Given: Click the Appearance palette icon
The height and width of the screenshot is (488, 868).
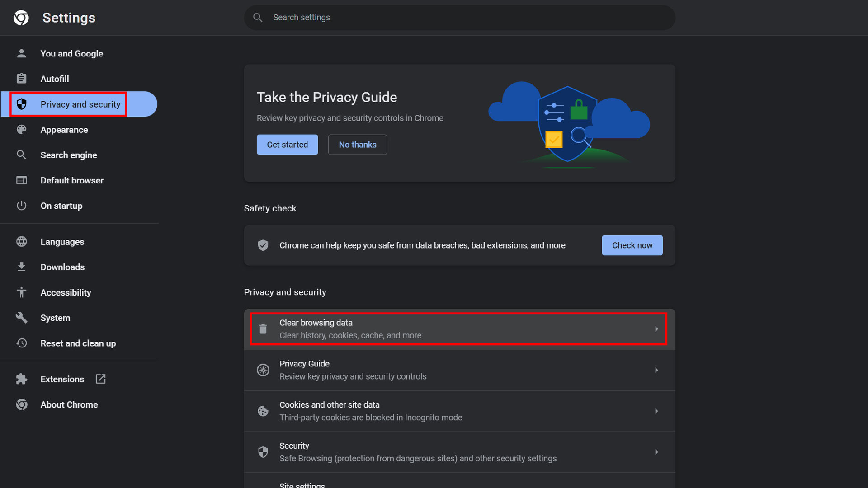Looking at the screenshot, I should pos(21,130).
